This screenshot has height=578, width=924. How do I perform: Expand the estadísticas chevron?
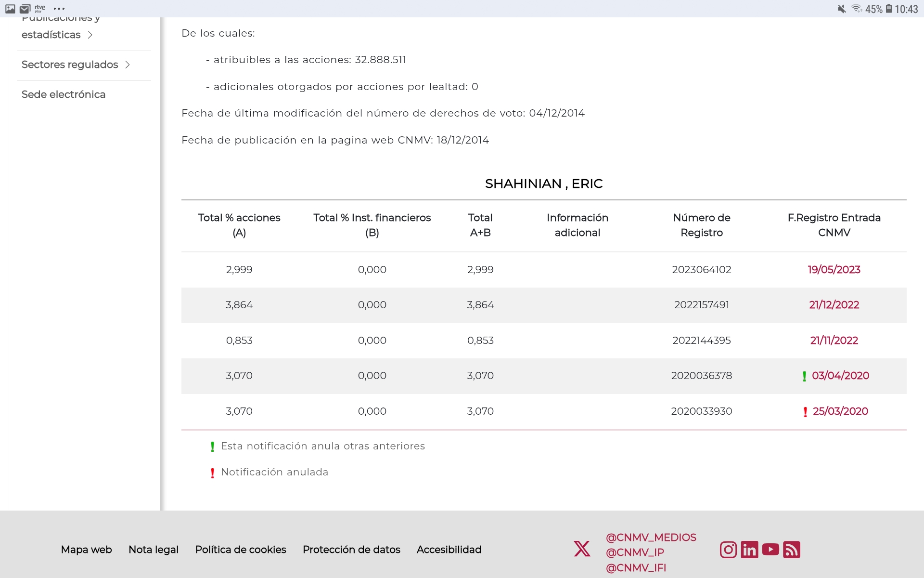[90, 35]
